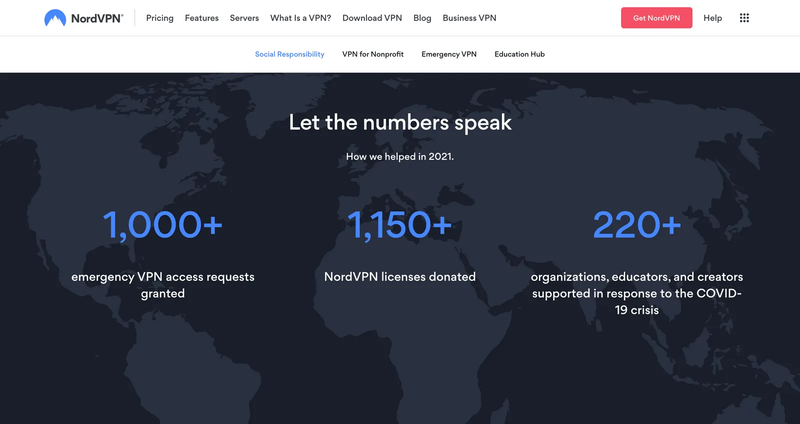This screenshot has width=800, height=424.
Task: Click the red Get NordVPN button
Action: [x=657, y=18]
